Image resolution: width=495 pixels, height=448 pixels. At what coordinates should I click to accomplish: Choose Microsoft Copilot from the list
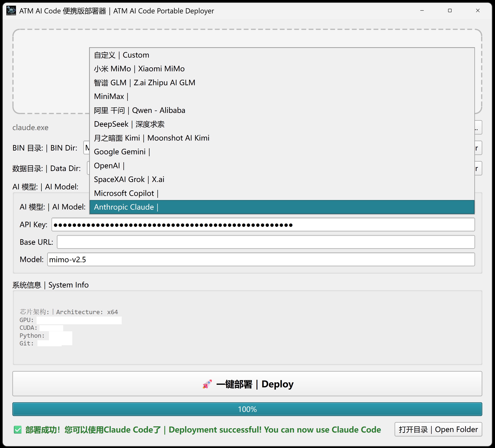coord(282,193)
